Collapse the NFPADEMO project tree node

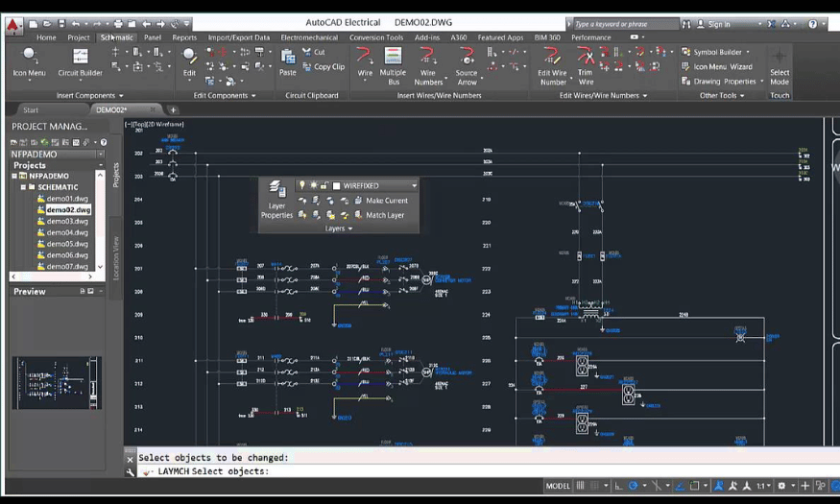(x=14, y=176)
